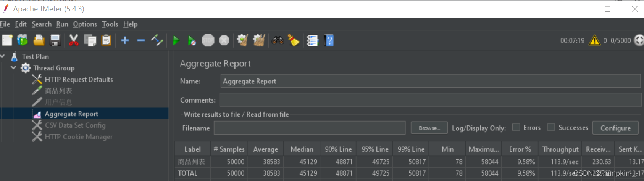Screen dimensions: 644x181
Task: Select HTTP Request Defaults element
Action: coord(79,79)
